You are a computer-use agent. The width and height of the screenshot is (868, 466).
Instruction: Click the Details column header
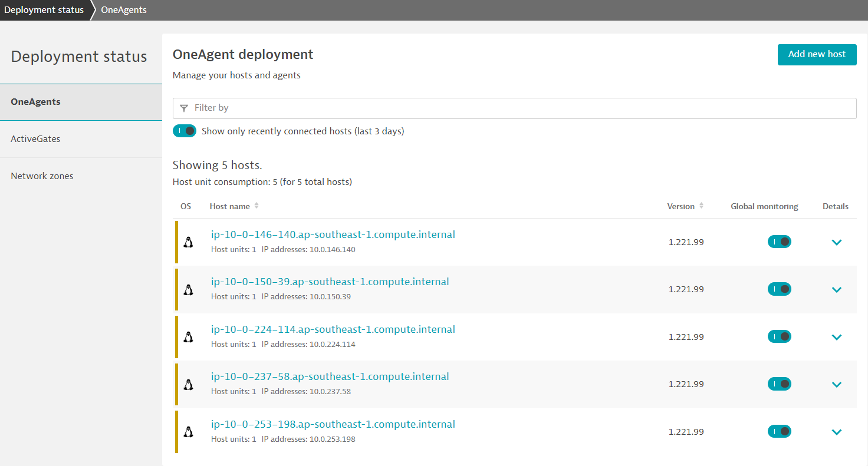point(836,207)
